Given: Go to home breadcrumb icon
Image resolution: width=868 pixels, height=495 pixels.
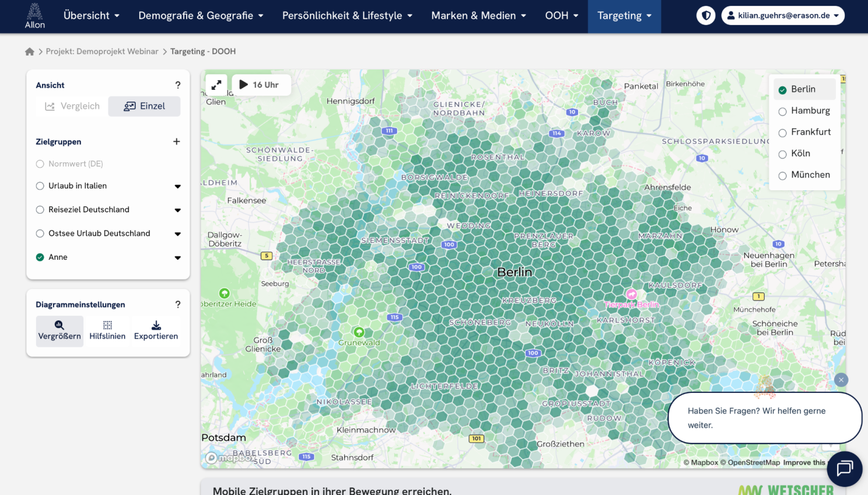Looking at the screenshot, I should click(x=30, y=51).
